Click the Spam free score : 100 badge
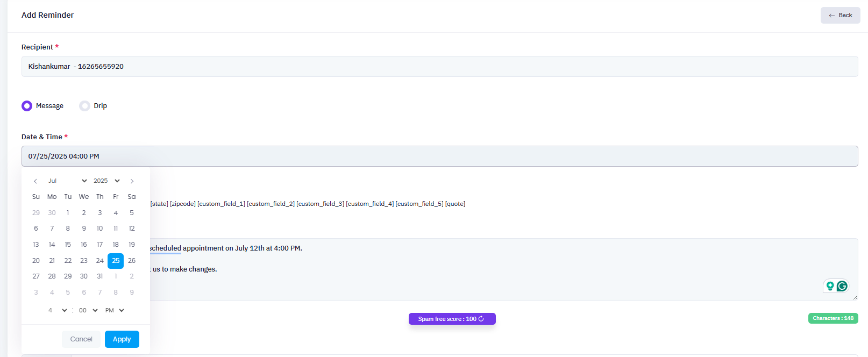The height and width of the screenshot is (357, 868). [x=452, y=319]
